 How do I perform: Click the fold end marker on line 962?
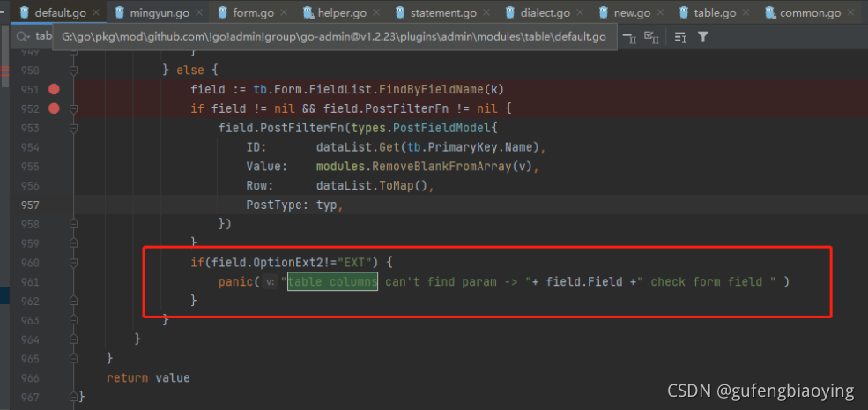click(x=74, y=301)
